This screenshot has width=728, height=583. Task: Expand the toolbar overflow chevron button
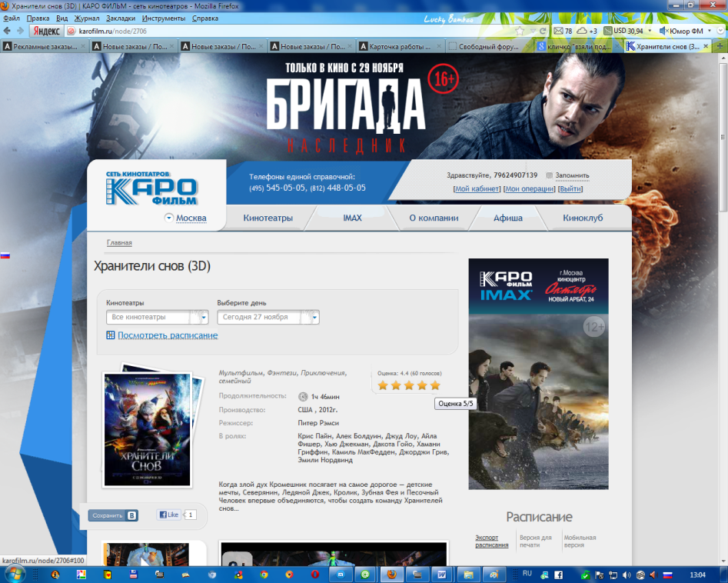click(720, 31)
